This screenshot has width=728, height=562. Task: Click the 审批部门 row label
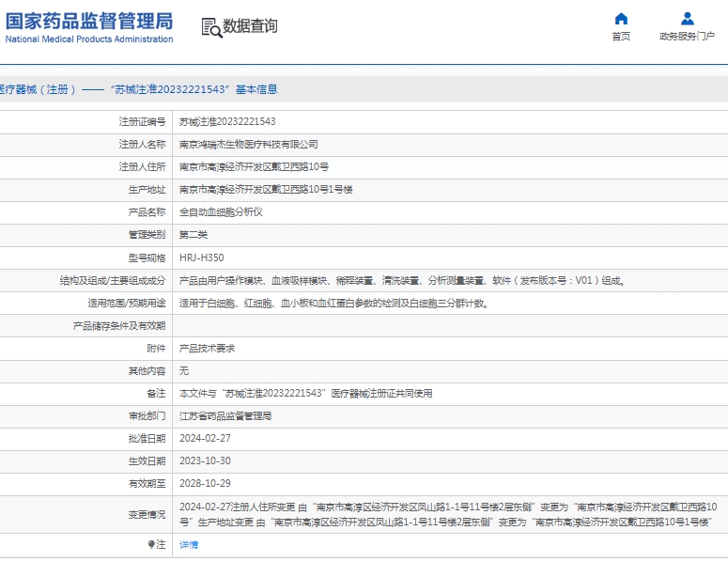tap(147, 415)
